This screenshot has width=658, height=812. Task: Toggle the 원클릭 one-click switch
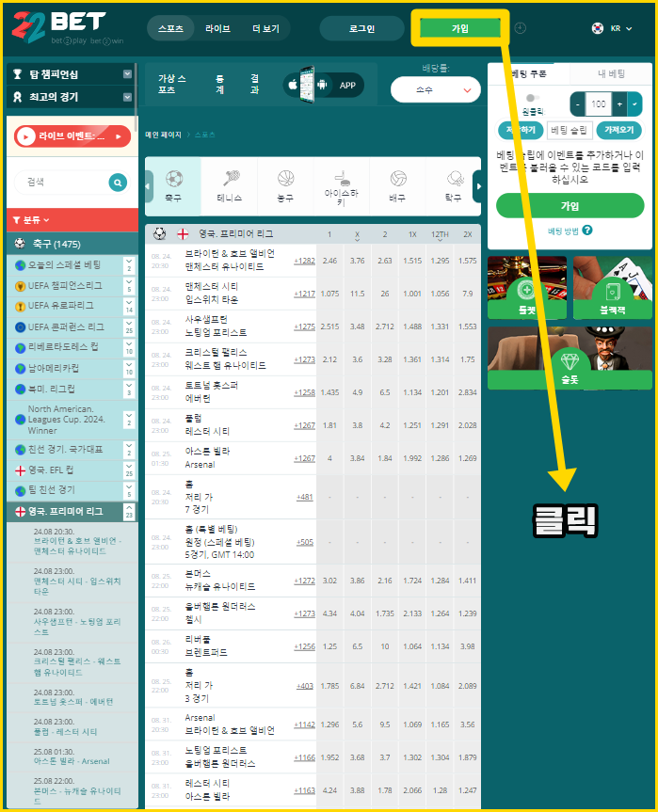click(x=532, y=97)
